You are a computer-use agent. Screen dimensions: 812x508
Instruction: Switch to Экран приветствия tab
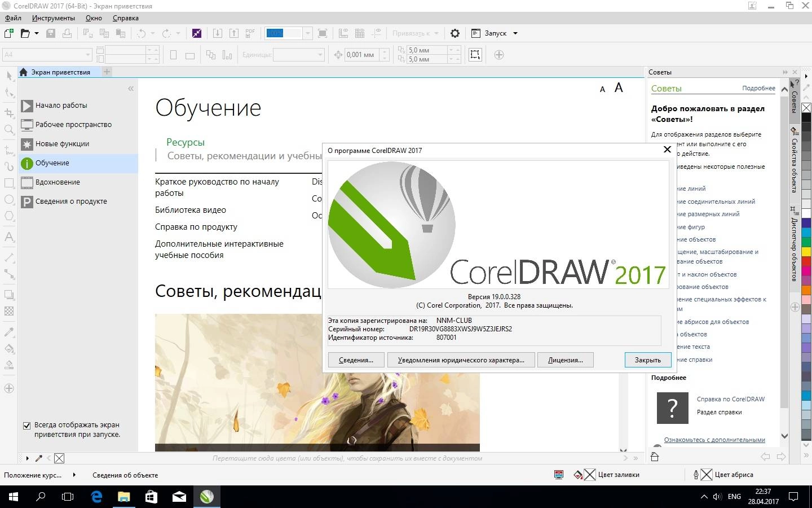click(60, 72)
